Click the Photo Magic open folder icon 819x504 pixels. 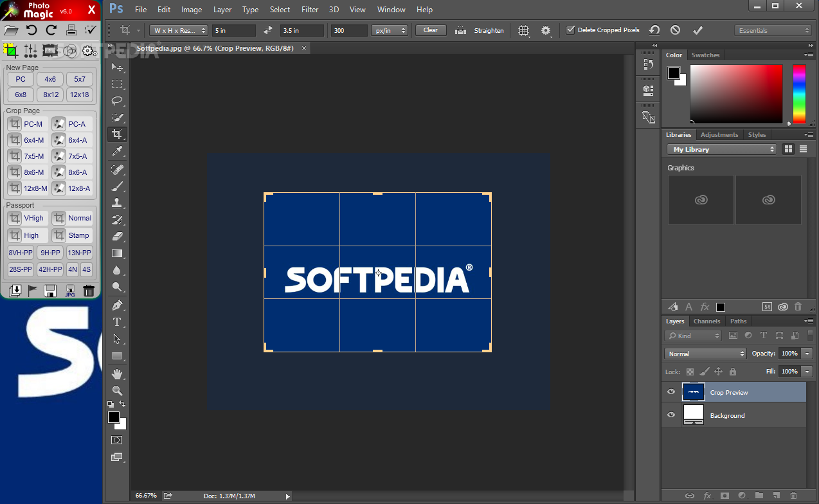click(11, 30)
